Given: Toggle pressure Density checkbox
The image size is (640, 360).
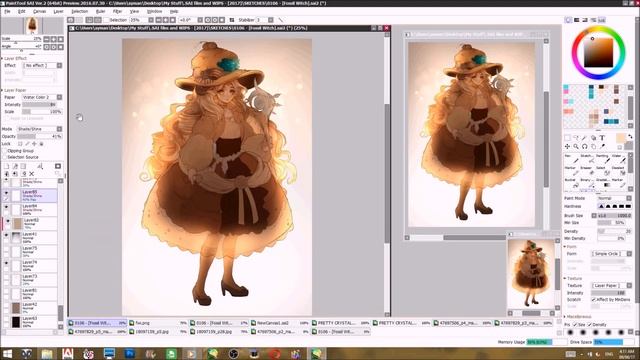Looking at the screenshot, I should pyautogui.click(x=589, y=324).
